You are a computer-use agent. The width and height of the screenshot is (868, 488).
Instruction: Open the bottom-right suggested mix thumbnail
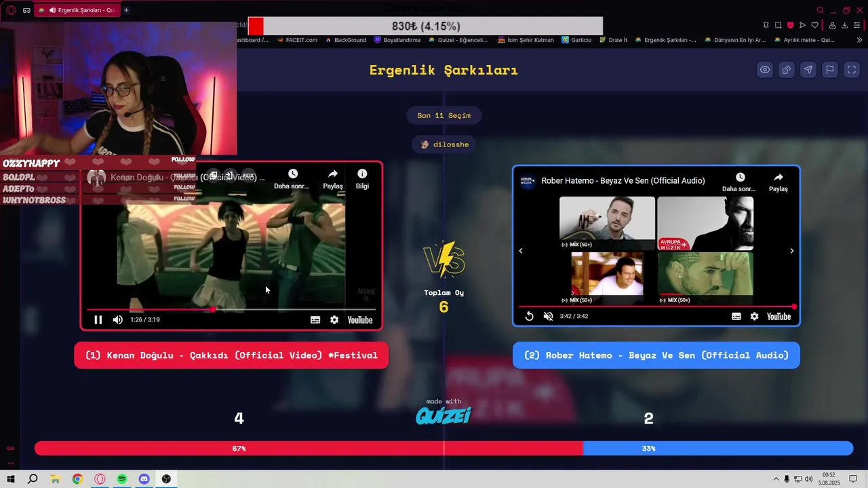click(705, 277)
